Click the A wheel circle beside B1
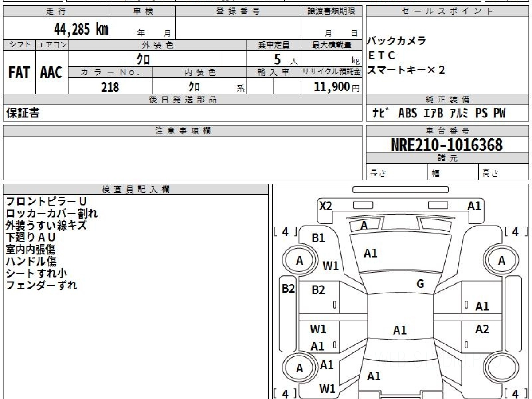Screen dimensions: 532x399 coord(300,261)
